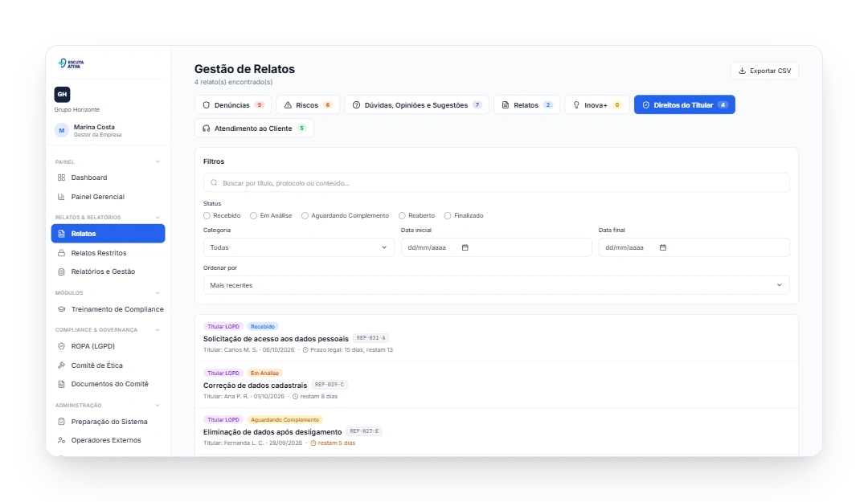This screenshot has width=868, height=502.
Task: Open the Ordenar por dropdown
Action: click(496, 285)
